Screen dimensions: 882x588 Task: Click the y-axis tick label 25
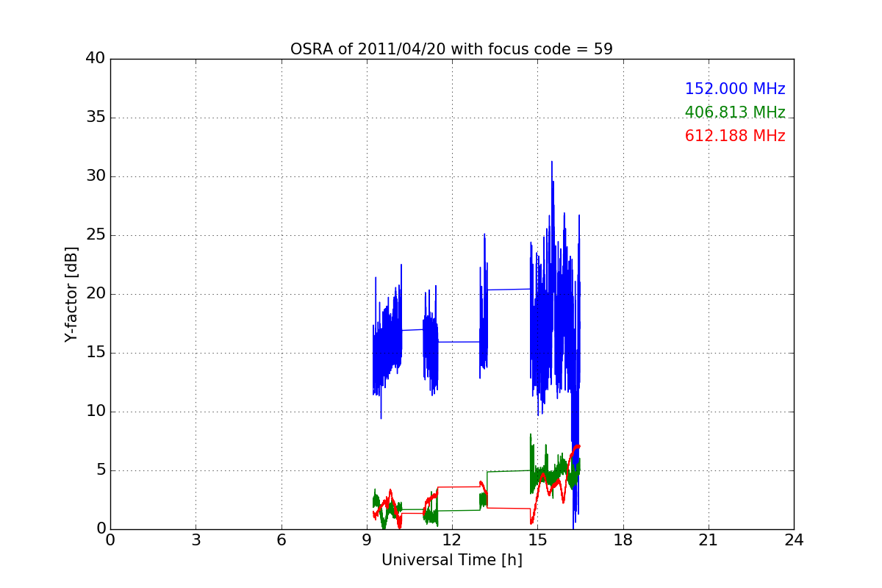[96, 235]
